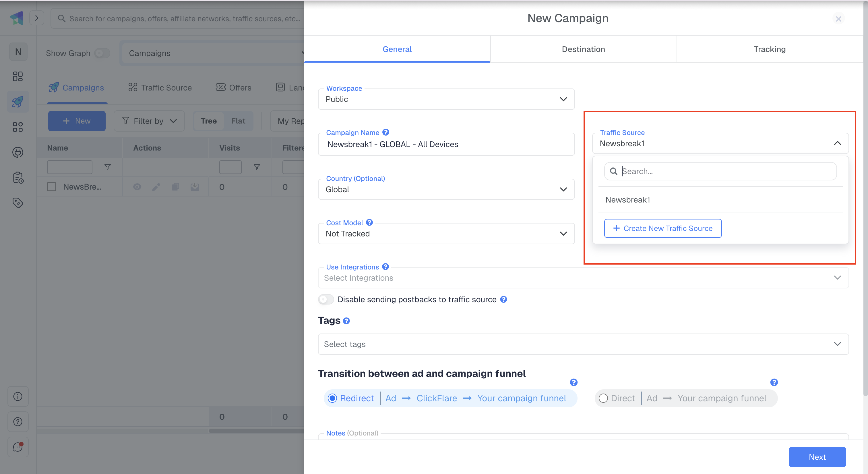Click the Use Integrations help icon
This screenshot has height=474, width=868.
click(x=385, y=267)
